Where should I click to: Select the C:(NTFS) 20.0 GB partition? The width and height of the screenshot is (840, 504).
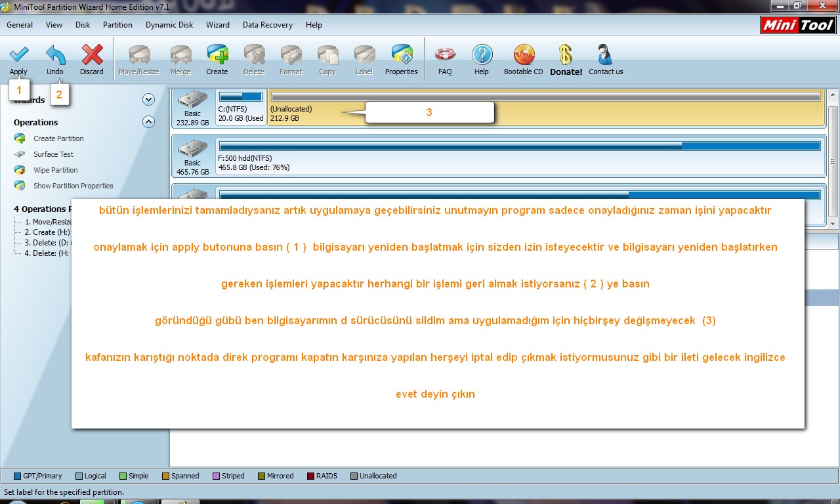click(241, 108)
